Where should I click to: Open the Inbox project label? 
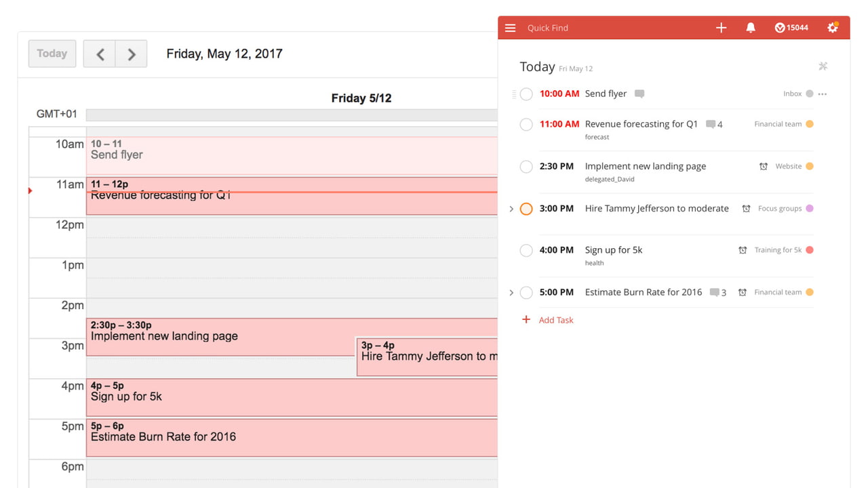[x=792, y=94]
